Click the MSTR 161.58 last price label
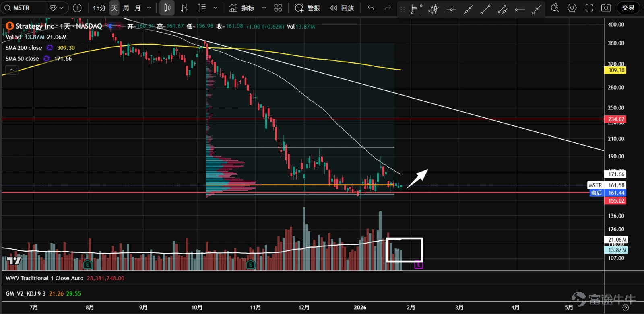 pos(607,185)
